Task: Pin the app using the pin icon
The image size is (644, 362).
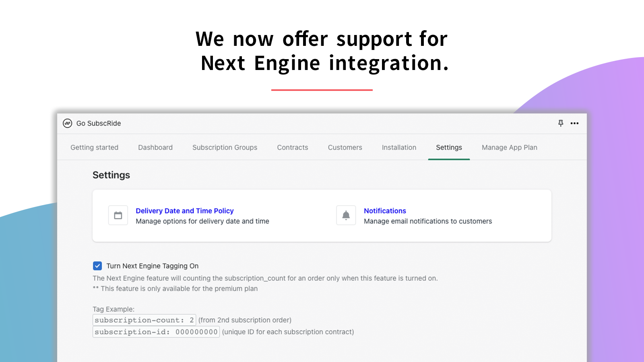Action: pyautogui.click(x=561, y=123)
